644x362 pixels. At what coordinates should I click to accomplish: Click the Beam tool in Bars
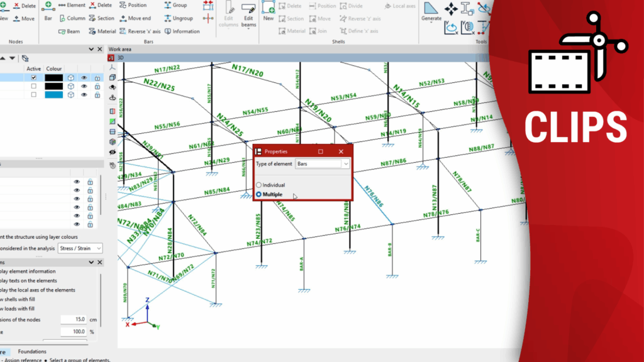coord(69,31)
